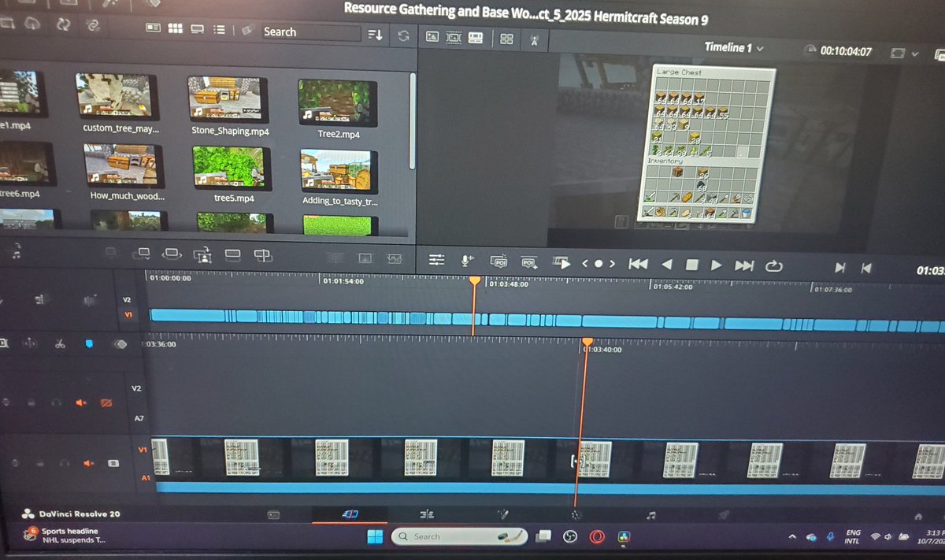The height and width of the screenshot is (560, 945).
Task: Toggle loop playback
Action: click(x=773, y=267)
